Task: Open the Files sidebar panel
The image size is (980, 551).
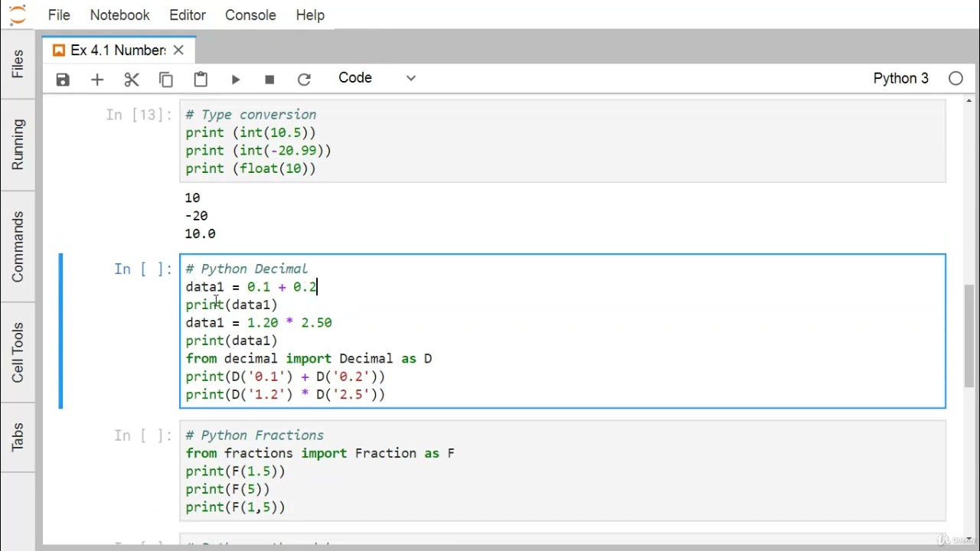Action: (x=18, y=64)
